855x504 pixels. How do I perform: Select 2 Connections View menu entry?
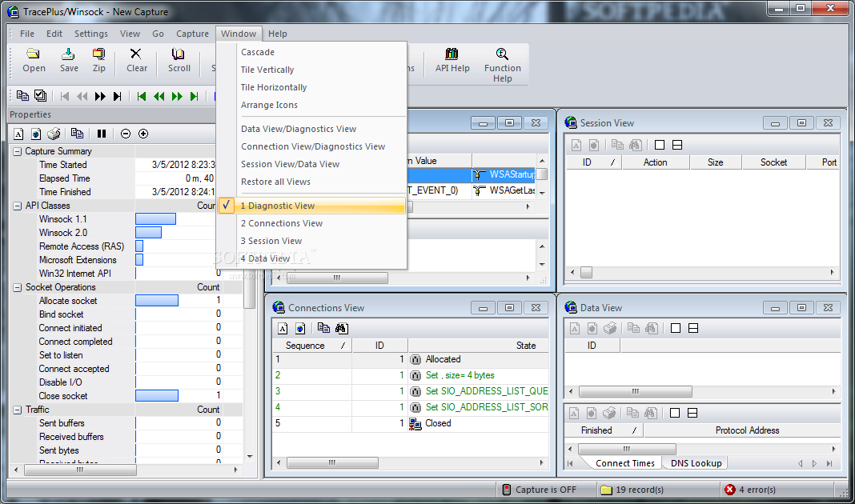[312, 223]
